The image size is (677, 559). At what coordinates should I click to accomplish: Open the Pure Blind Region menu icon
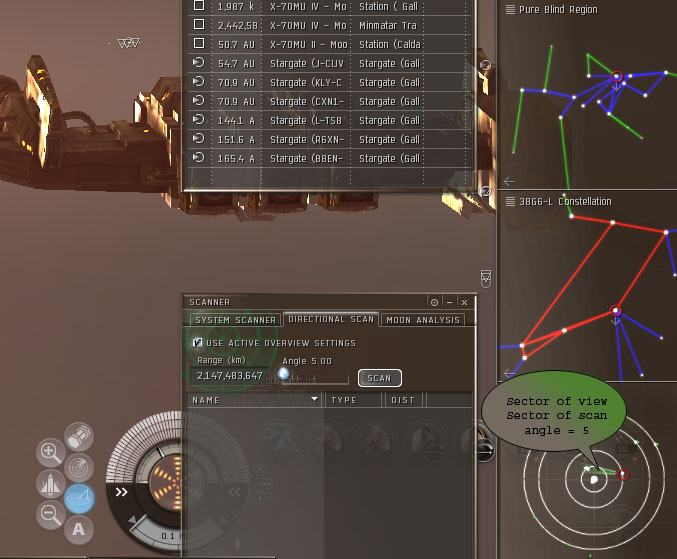tap(510, 9)
